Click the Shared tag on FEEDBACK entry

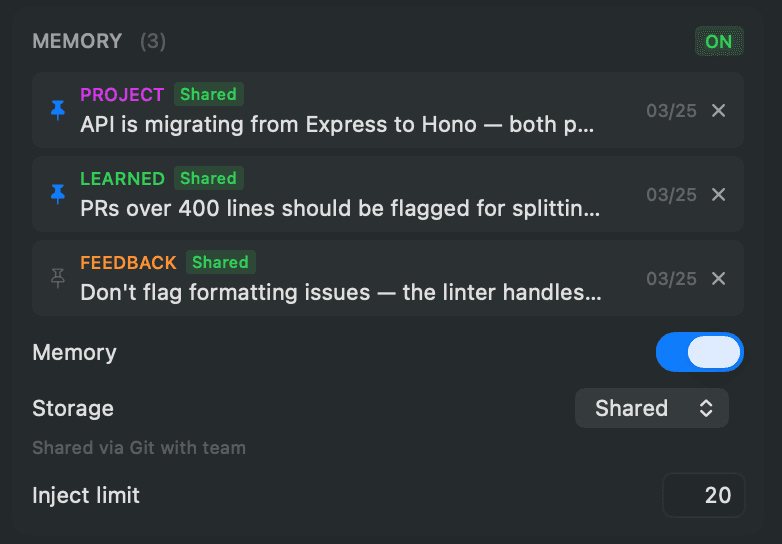click(x=220, y=263)
